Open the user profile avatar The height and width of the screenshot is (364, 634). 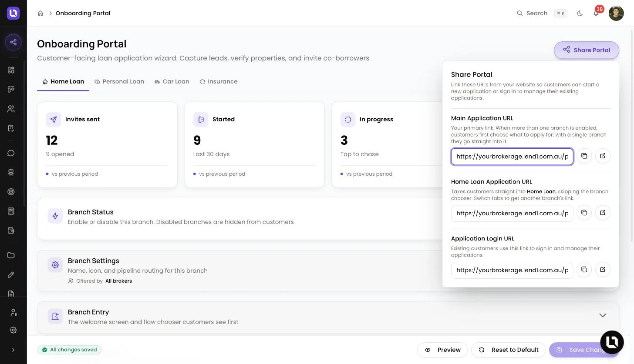pos(616,13)
